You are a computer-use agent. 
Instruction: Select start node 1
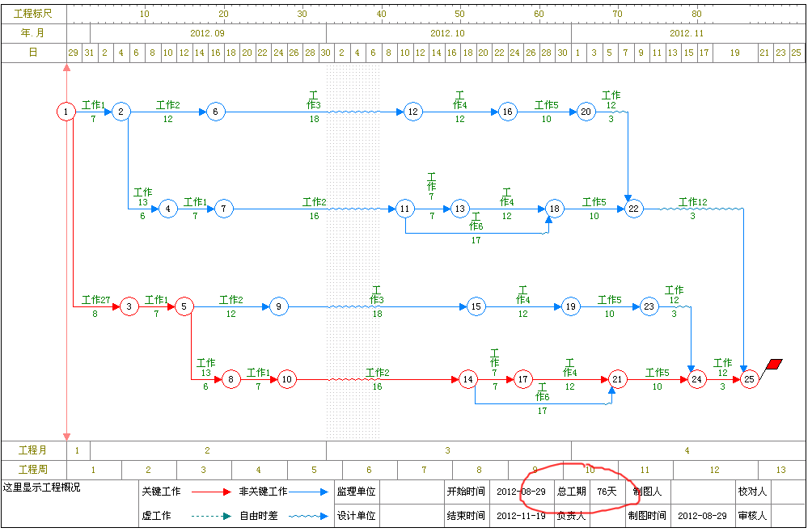pyautogui.click(x=66, y=112)
